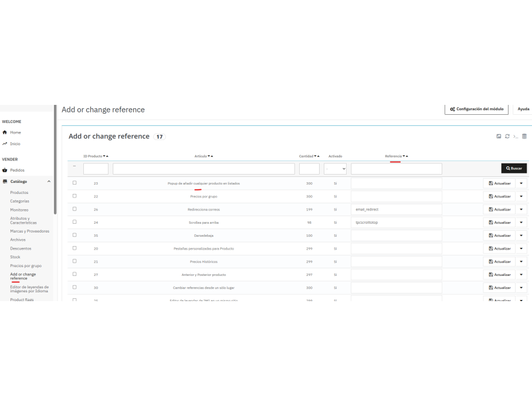Select checkbox for Precios Históricos row
Screen dimensions: 532x406
coord(74,261)
